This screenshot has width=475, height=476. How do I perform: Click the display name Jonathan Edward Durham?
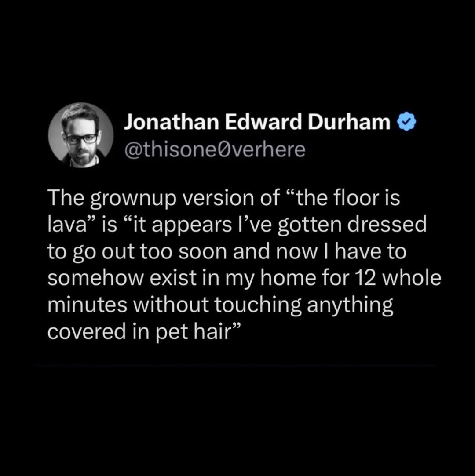coord(257,123)
